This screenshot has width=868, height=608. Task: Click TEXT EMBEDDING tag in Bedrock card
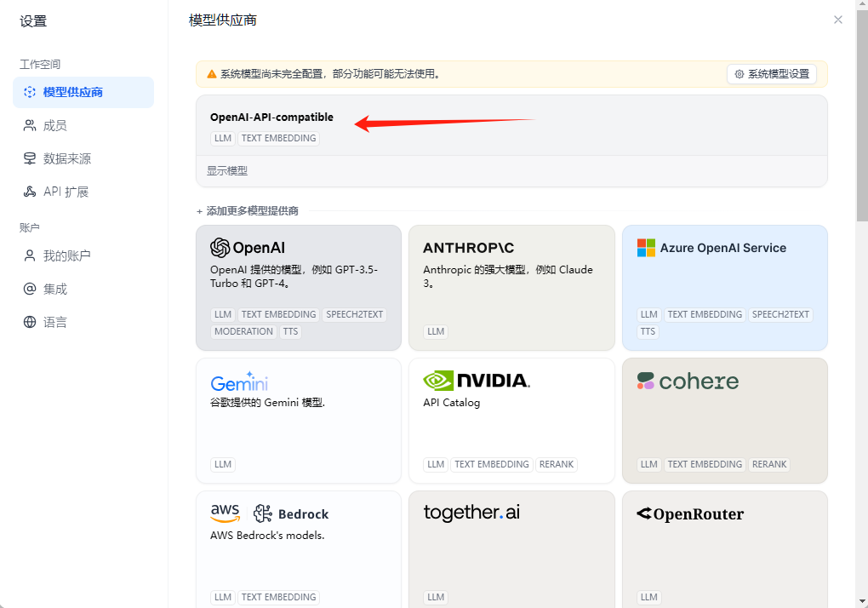coord(278,598)
